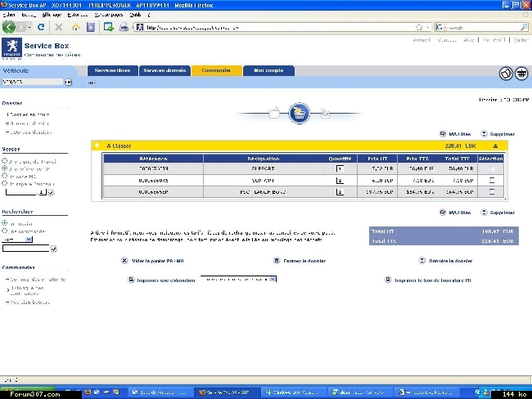Click the 'Aide' top link
Viewport: 532px width, 399px height.
pyautogui.click(x=468, y=40)
